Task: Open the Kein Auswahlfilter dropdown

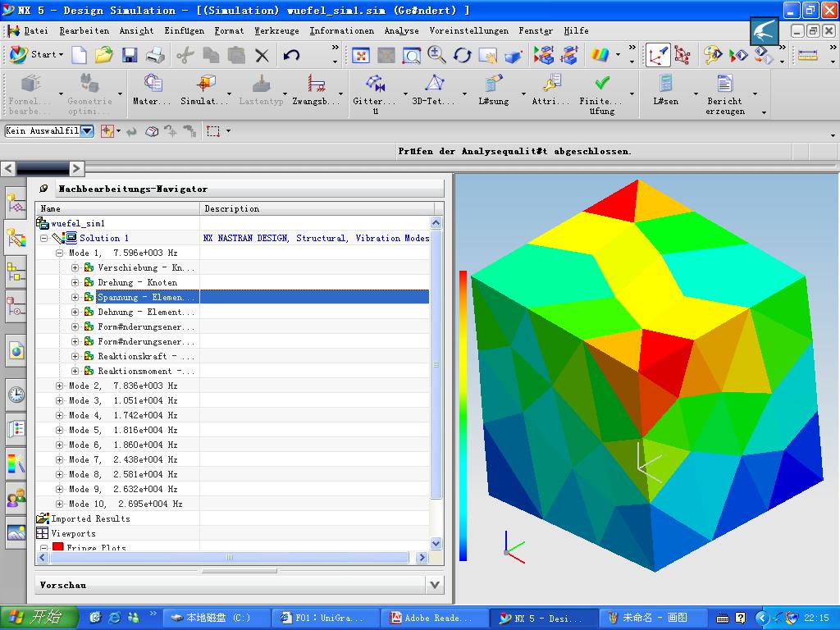Action: pos(87,130)
